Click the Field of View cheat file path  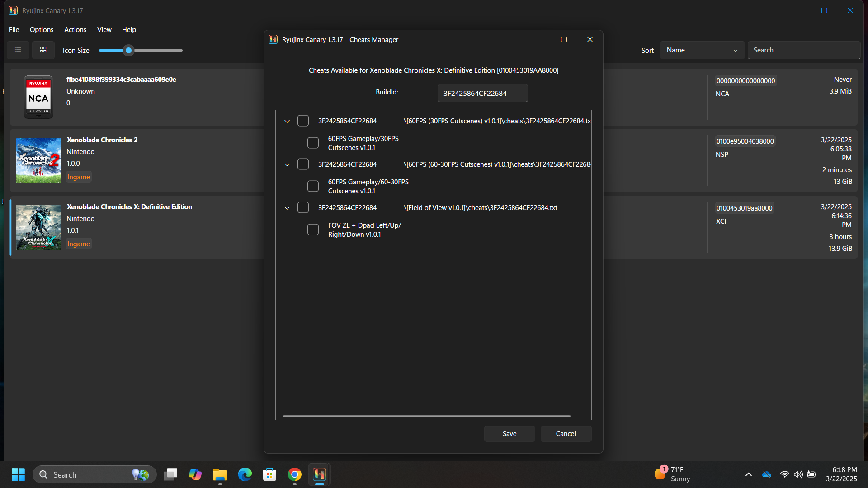480,208
